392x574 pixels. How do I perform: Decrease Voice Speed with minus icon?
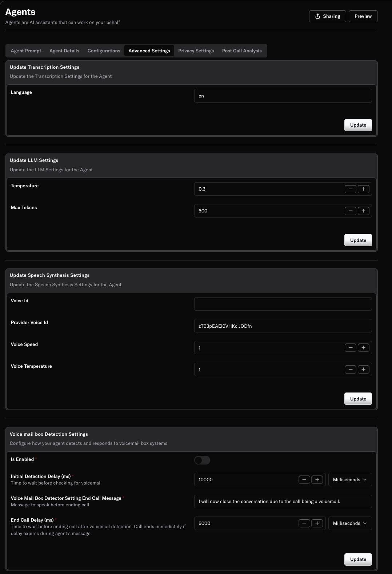350,348
